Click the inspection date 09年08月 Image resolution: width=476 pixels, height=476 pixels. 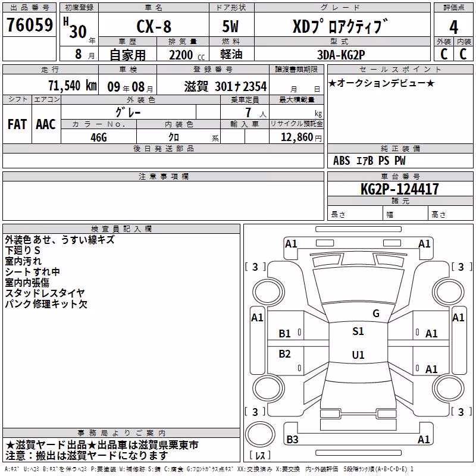[130, 87]
